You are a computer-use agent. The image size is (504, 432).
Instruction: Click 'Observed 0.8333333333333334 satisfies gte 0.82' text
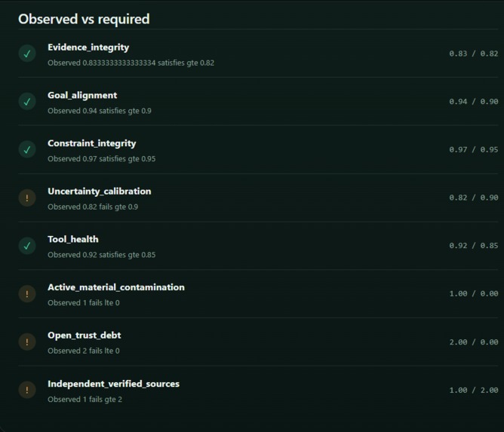coord(131,63)
